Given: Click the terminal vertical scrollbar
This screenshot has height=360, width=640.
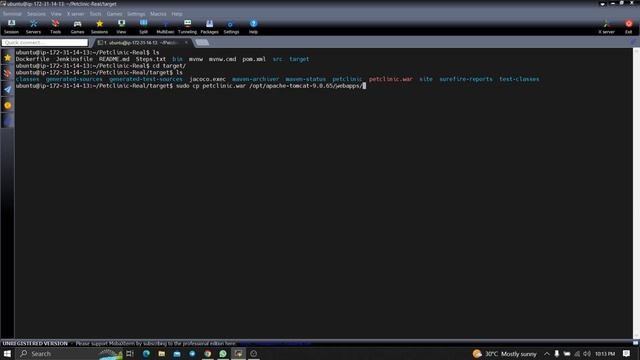Looking at the screenshot, I should (636, 192).
